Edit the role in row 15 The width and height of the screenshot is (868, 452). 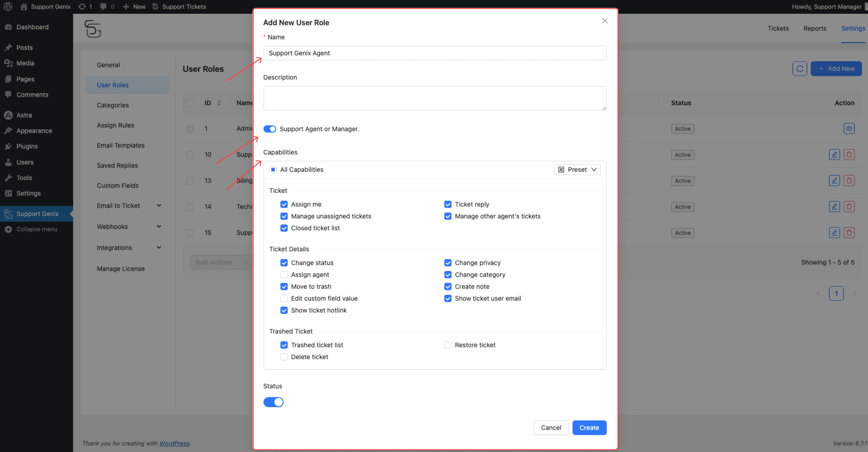click(x=834, y=233)
